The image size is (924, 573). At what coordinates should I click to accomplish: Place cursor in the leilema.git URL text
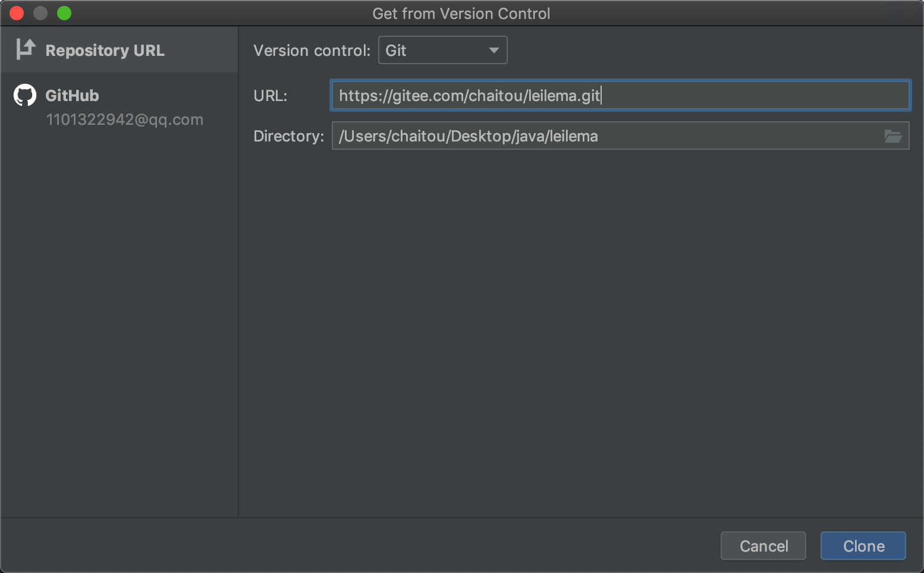point(469,95)
